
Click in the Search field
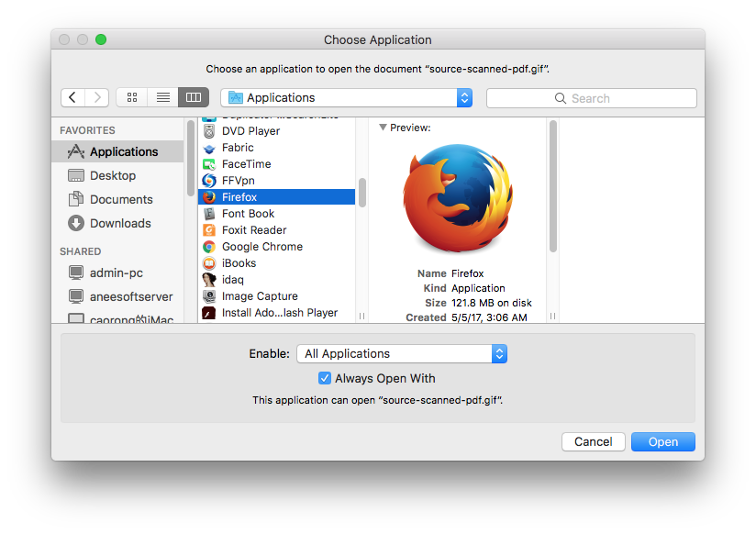tap(592, 98)
